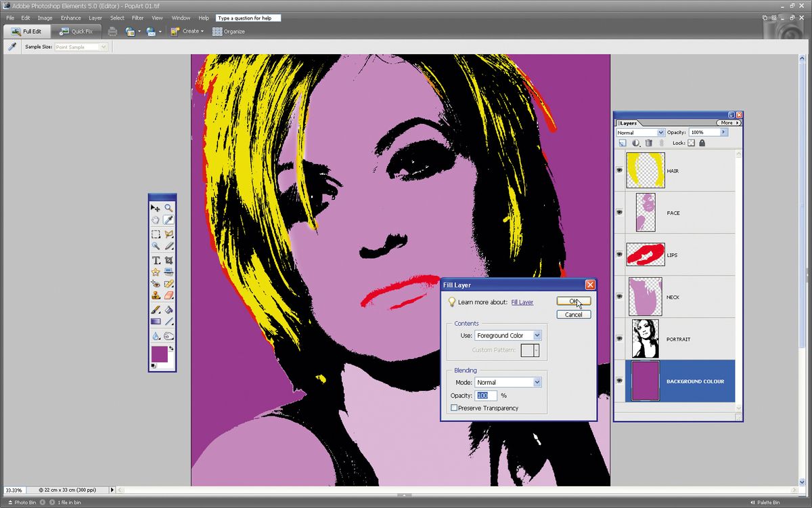Click OK in the Fill Layer dialog
Image resolution: width=812 pixels, height=508 pixels.
point(574,301)
